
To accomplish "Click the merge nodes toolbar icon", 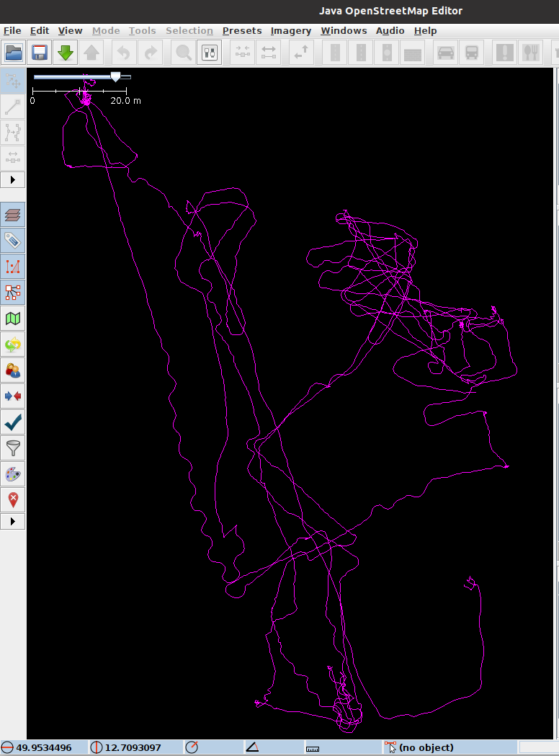I will click(243, 53).
